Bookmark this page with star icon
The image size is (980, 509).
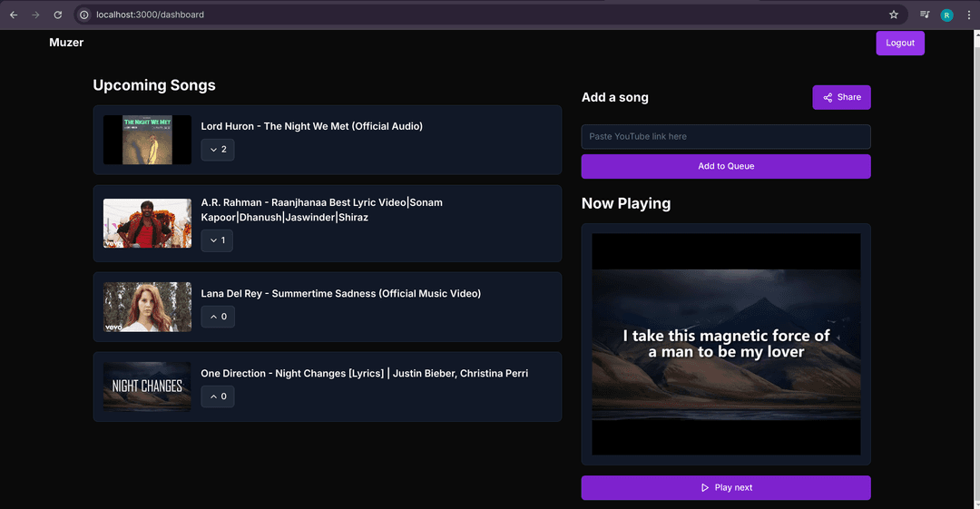click(x=894, y=15)
